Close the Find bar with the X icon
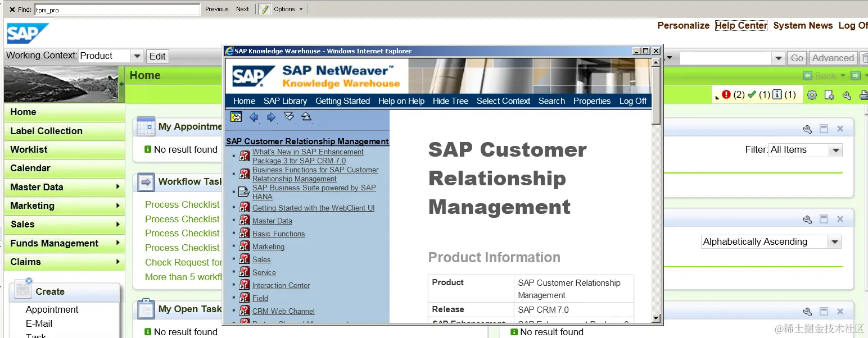The width and height of the screenshot is (868, 338). pos(12,10)
